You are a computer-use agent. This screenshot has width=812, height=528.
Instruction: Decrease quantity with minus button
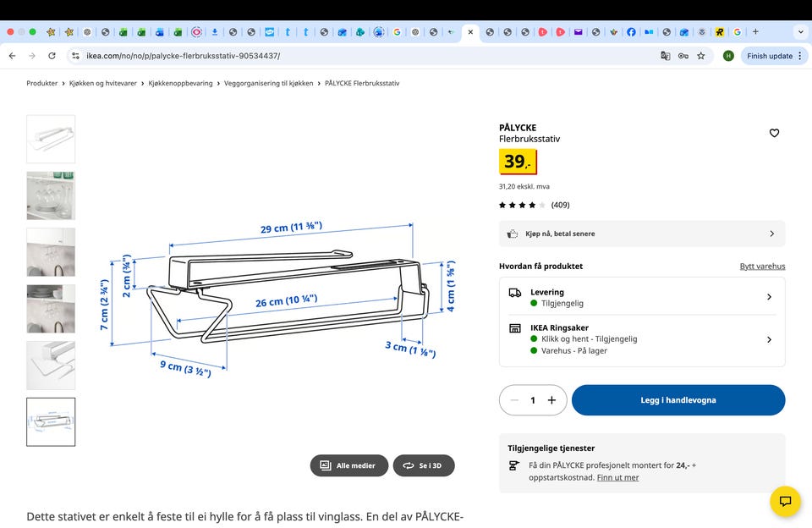(x=514, y=400)
